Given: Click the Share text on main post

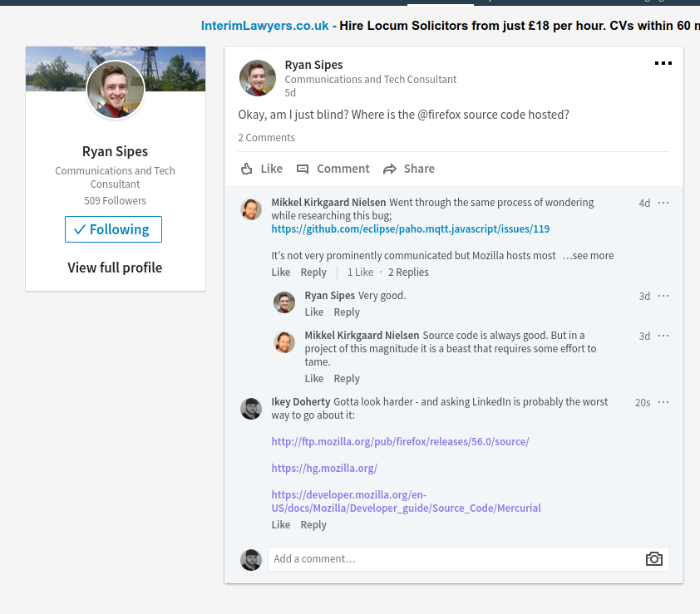Looking at the screenshot, I should pos(419,169).
